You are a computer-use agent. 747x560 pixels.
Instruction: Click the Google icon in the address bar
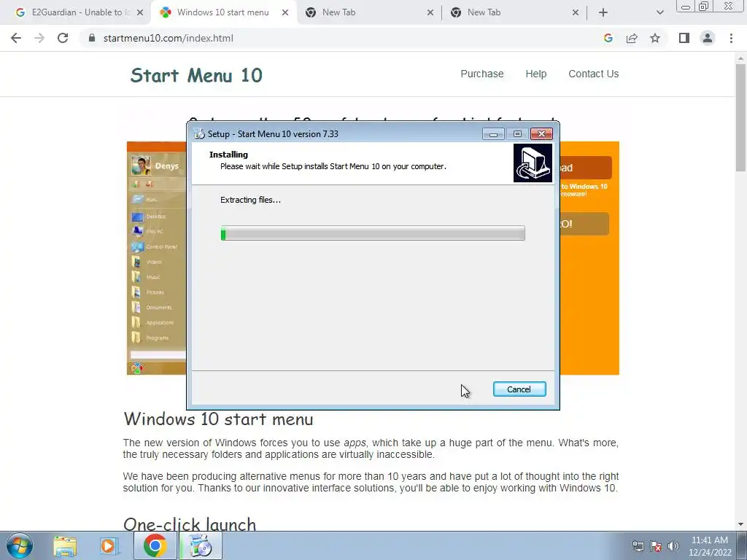click(608, 38)
